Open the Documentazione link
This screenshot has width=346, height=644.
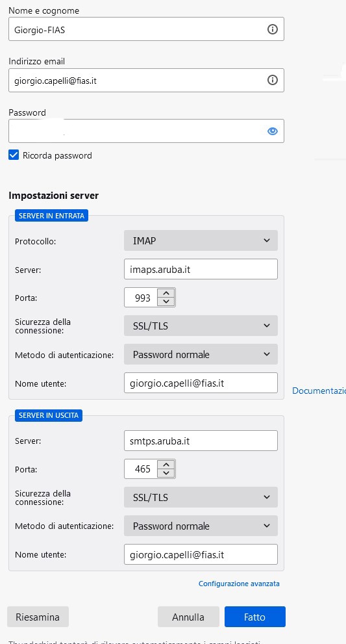point(319,391)
